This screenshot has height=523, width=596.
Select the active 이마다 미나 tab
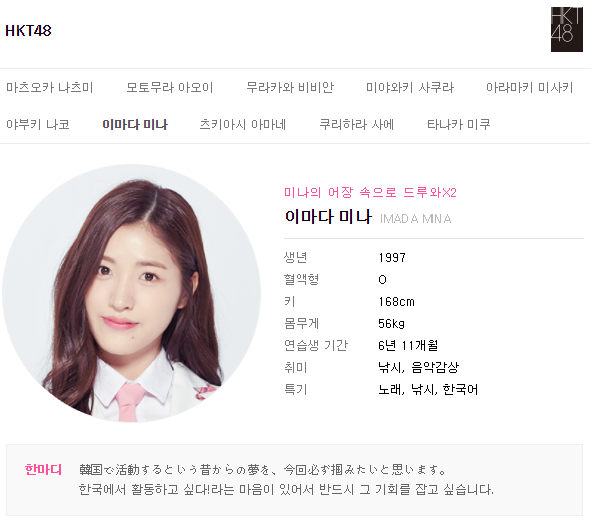tap(135, 125)
